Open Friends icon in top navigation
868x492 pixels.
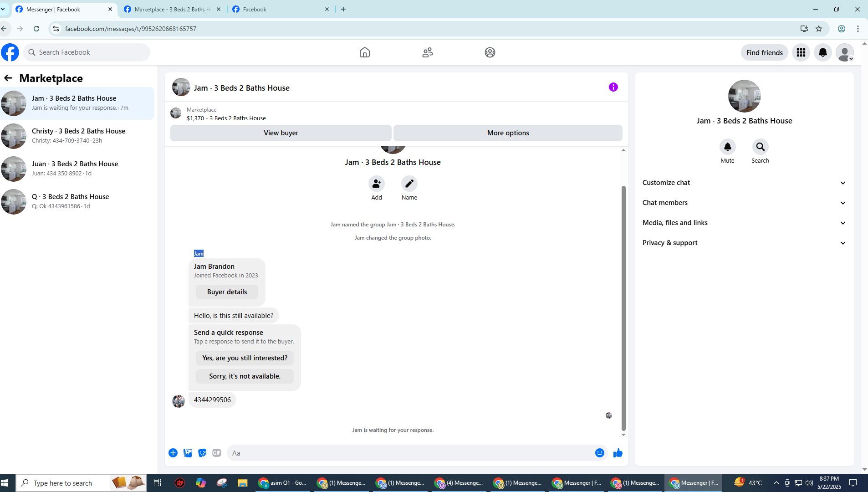tap(427, 52)
